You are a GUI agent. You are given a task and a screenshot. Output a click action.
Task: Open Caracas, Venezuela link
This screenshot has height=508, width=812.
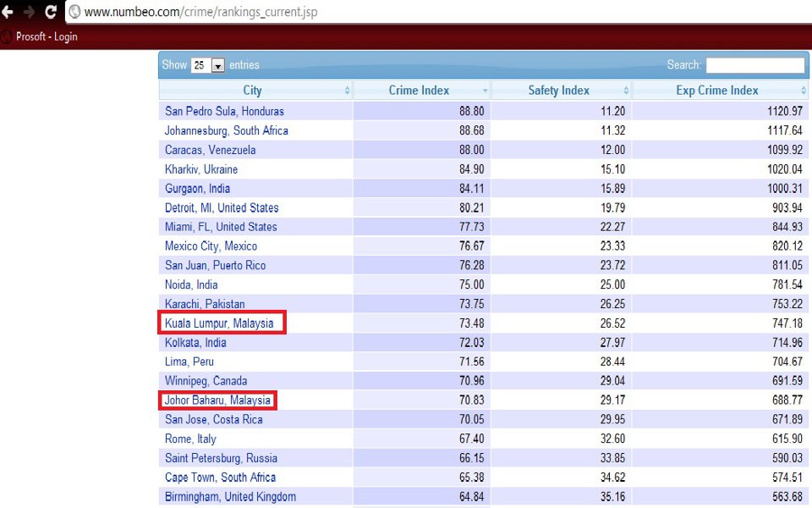(x=211, y=150)
